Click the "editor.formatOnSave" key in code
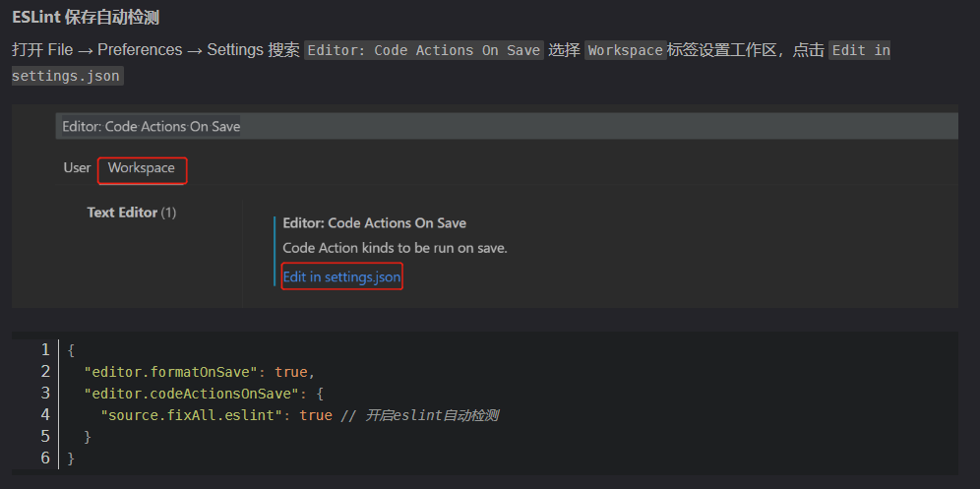Screen dimensions: 980x489 point(170,372)
